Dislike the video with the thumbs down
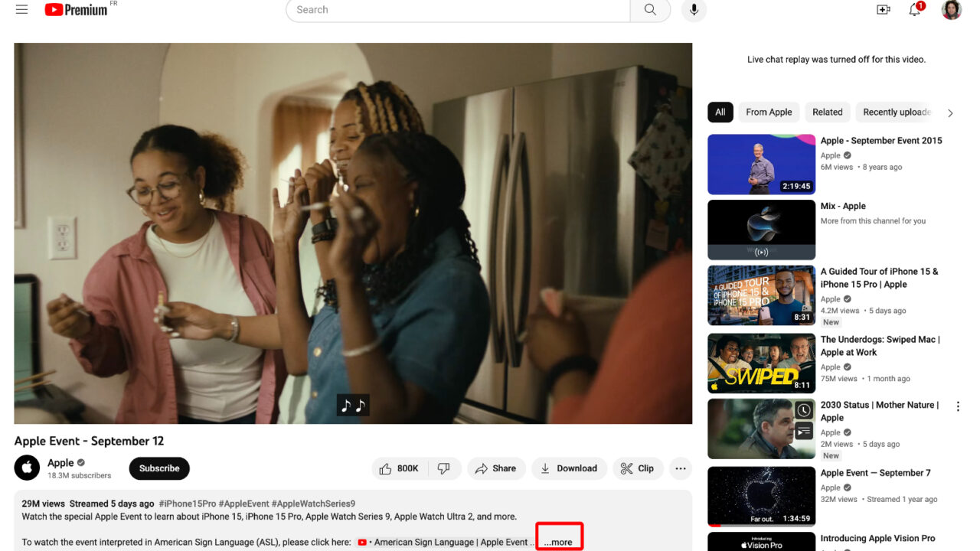Screen dimensions: 980x551 pyautogui.click(x=445, y=468)
